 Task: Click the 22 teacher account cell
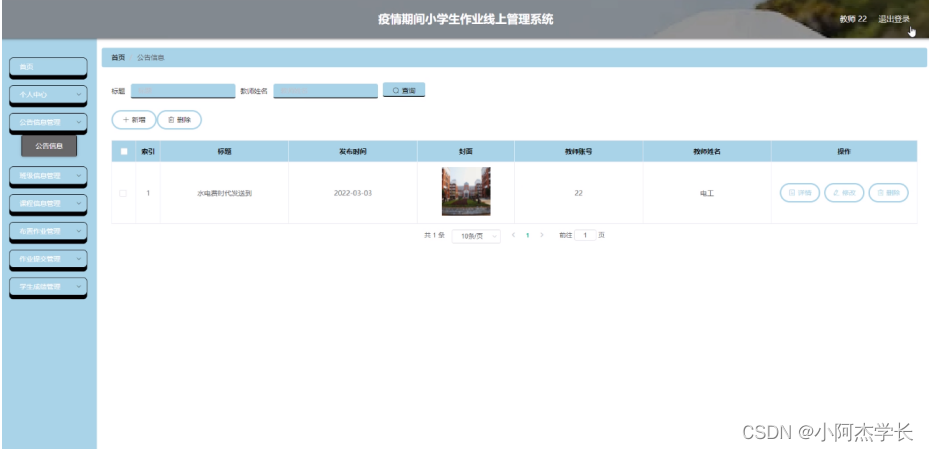click(x=578, y=193)
